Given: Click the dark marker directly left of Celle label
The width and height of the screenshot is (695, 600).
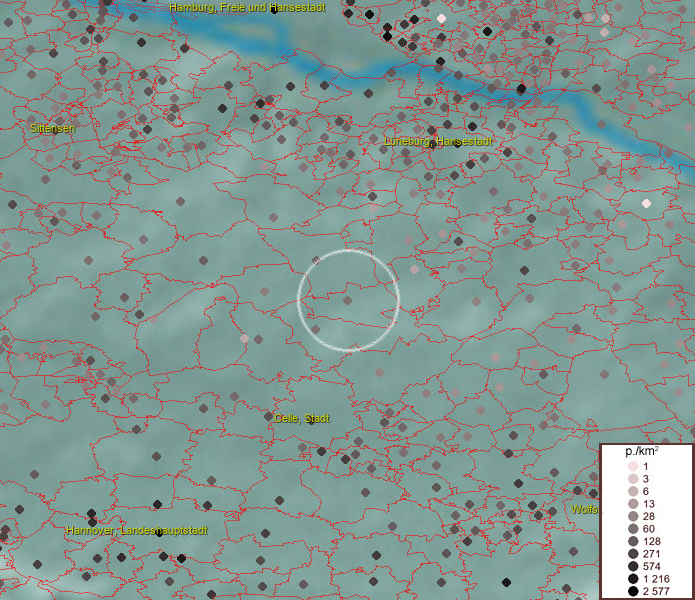Looking at the screenshot, I should [268, 418].
